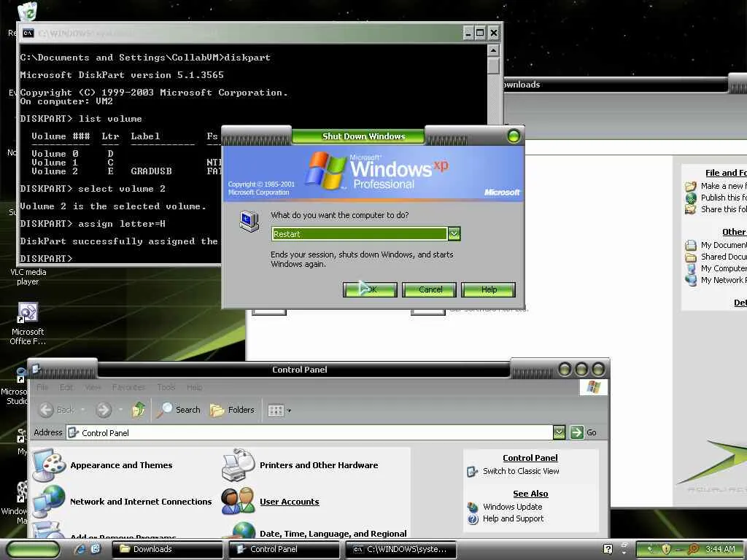Launch Internet Explorer from quick launch

pyautogui.click(x=80, y=549)
